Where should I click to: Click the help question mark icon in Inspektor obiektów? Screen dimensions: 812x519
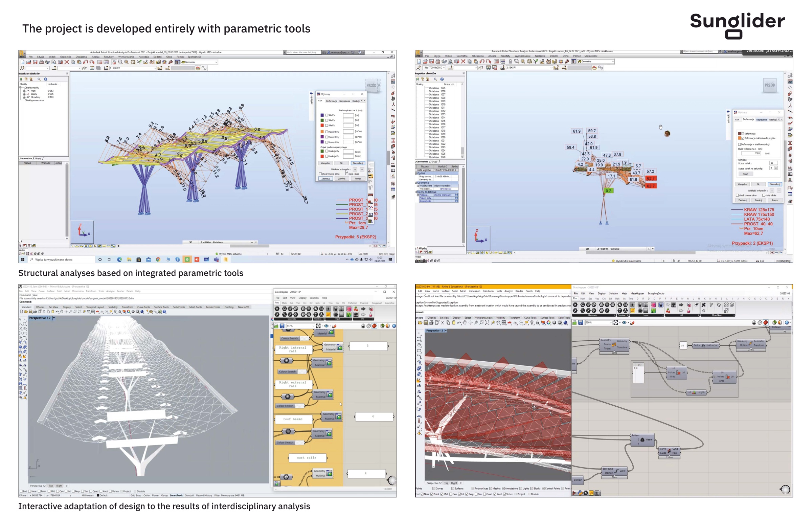(x=46, y=79)
